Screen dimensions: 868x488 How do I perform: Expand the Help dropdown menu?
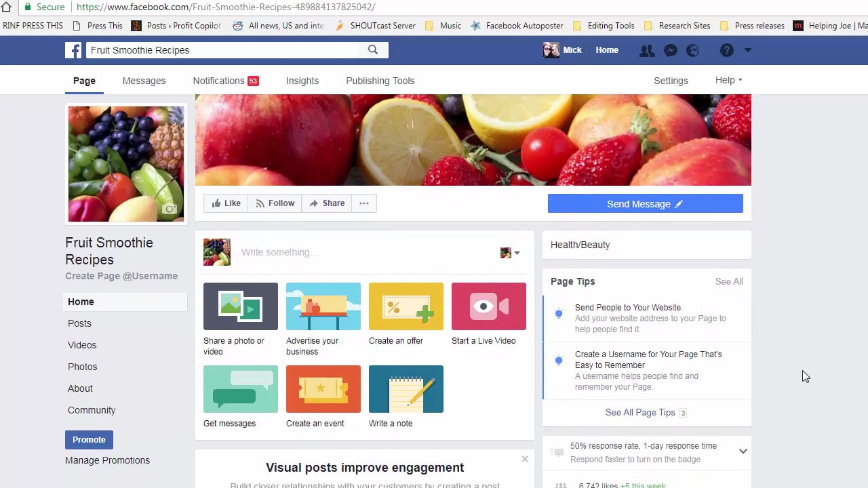(728, 80)
